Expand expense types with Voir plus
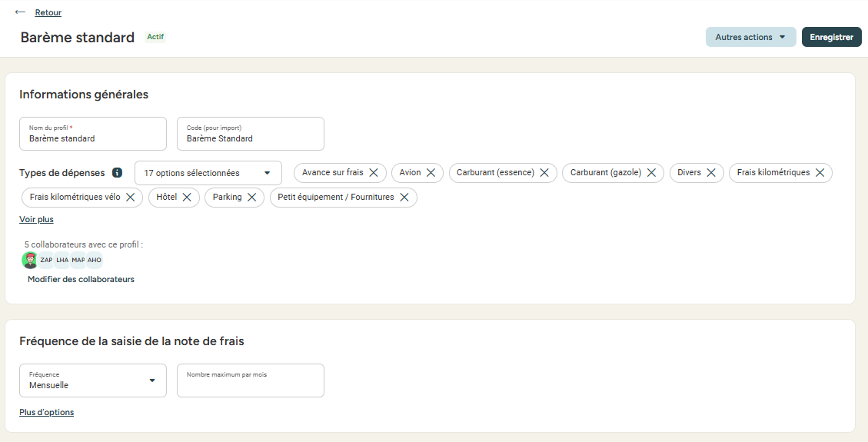 coord(37,219)
